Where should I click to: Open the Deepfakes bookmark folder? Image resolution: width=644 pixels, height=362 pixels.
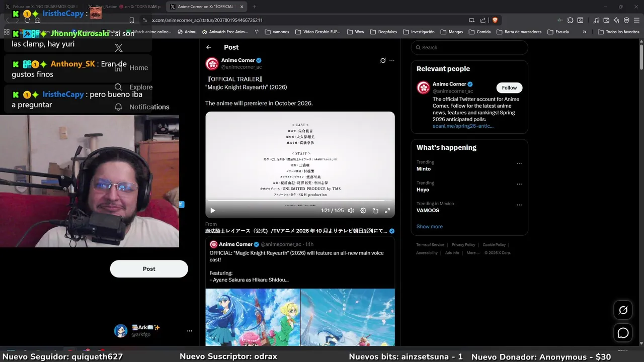[383, 32]
